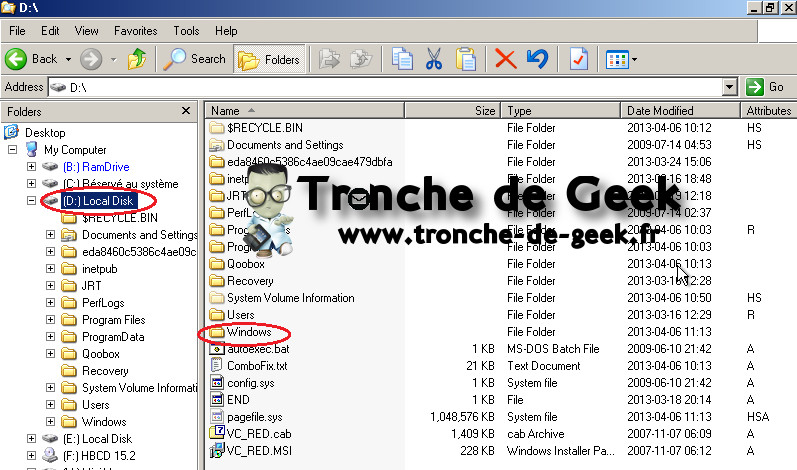This screenshot has width=797, height=470.
Task: Click the Cut scissors icon
Action: [x=434, y=59]
